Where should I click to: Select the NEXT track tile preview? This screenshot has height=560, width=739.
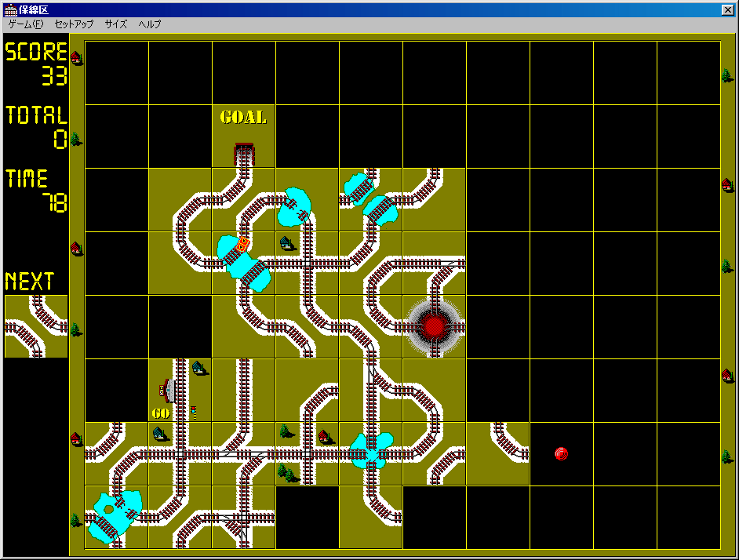pyautogui.click(x=36, y=326)
